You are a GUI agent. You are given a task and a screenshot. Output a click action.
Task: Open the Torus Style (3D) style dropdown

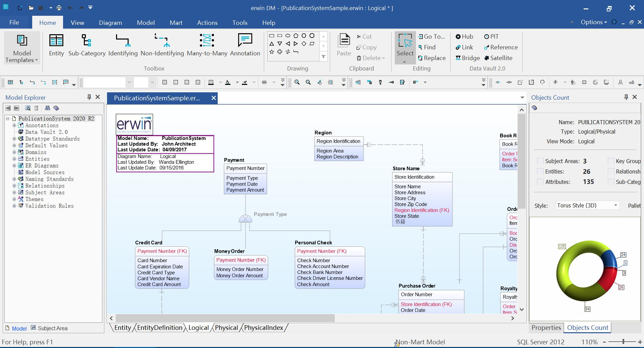pos(587,205)
